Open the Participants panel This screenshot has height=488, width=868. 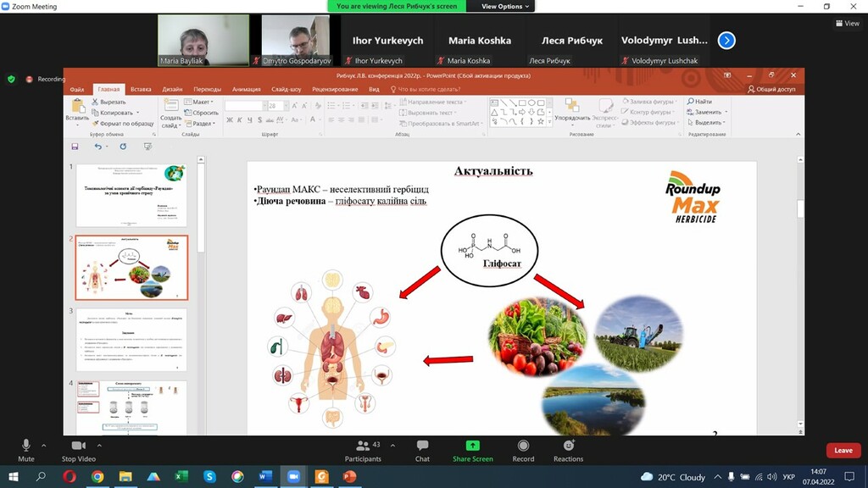tap(363, 451)
